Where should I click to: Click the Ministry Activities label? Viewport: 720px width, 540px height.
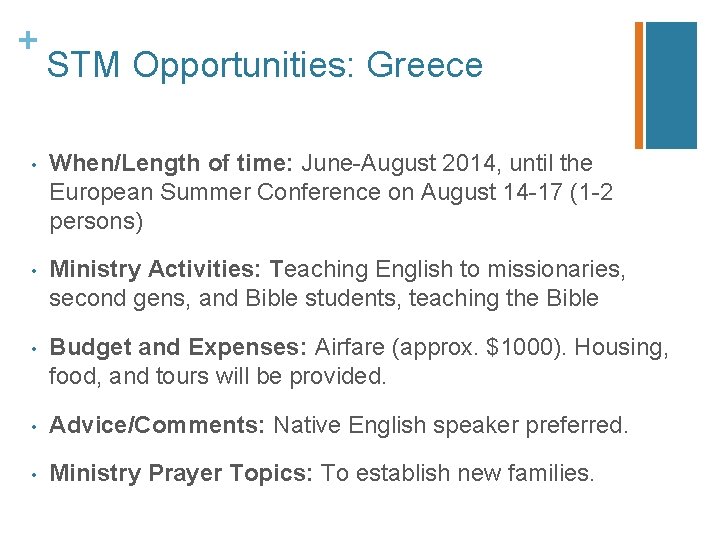[x=155, y=270]
